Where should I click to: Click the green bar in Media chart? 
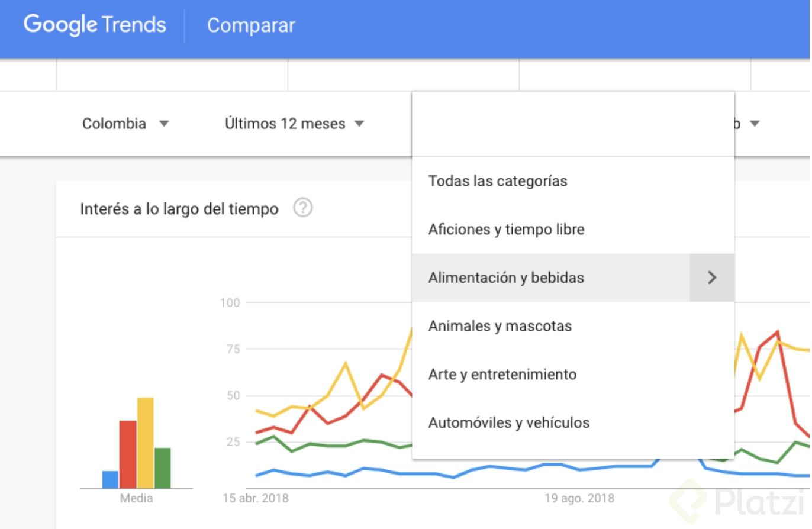coord(163,468)
